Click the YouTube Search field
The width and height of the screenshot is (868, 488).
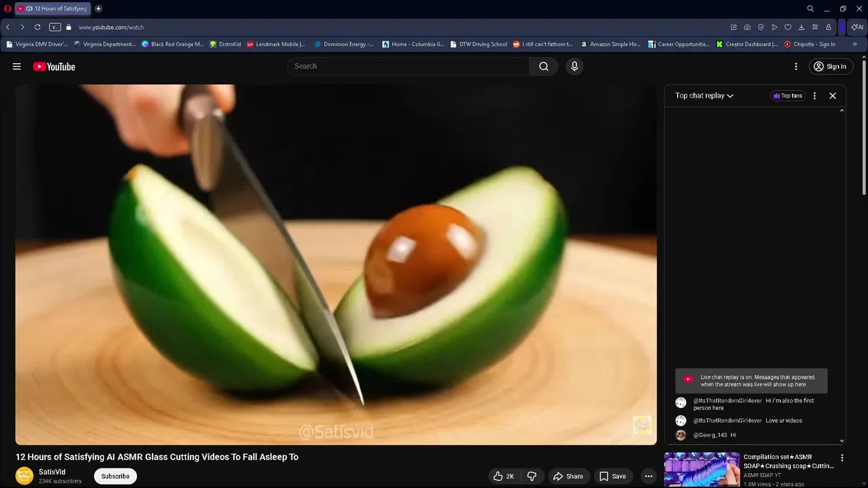pos(409,66)
